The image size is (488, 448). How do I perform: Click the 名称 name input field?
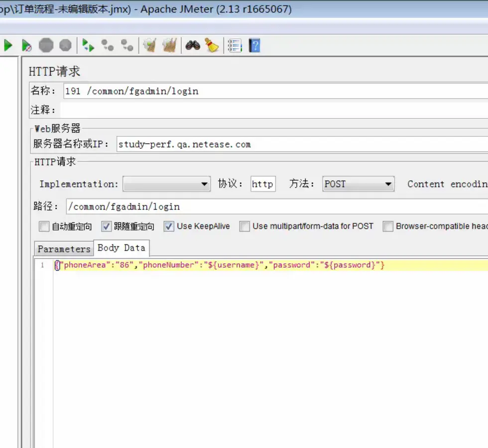tap(276, 91)
